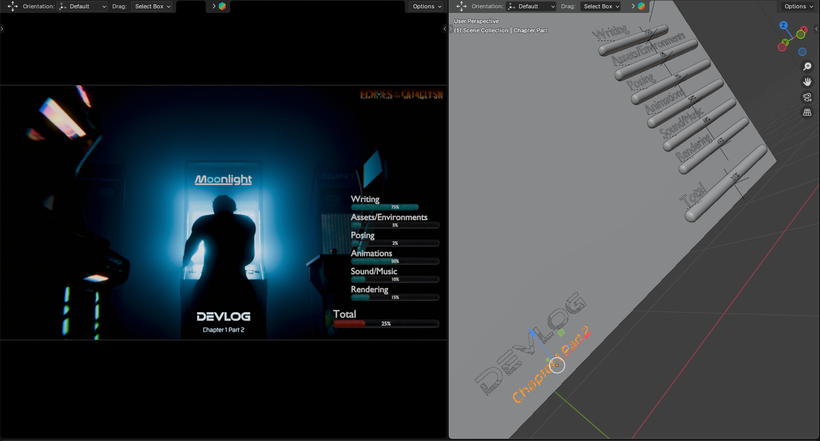The height and width of the screenshot is (441, 820).
Task: Open Drag Select Box dropdown in right viewport
Action: (x=601, y=6)
